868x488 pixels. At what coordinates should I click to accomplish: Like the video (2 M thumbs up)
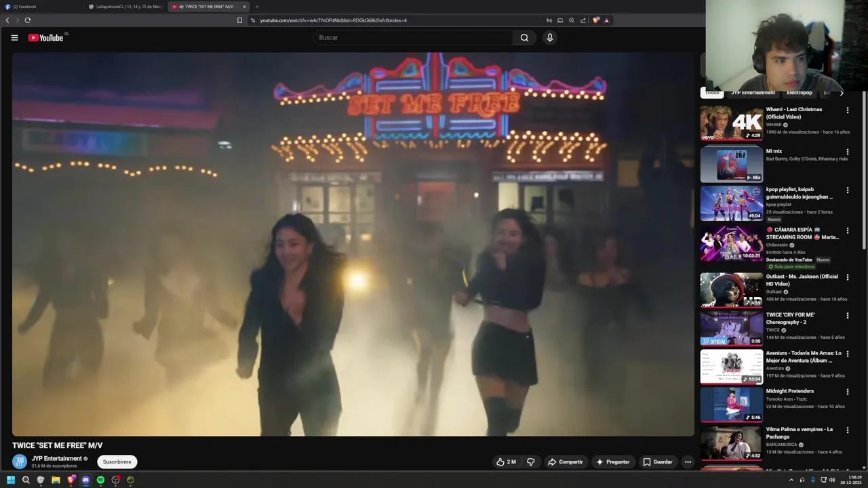(x=506, y=462)
